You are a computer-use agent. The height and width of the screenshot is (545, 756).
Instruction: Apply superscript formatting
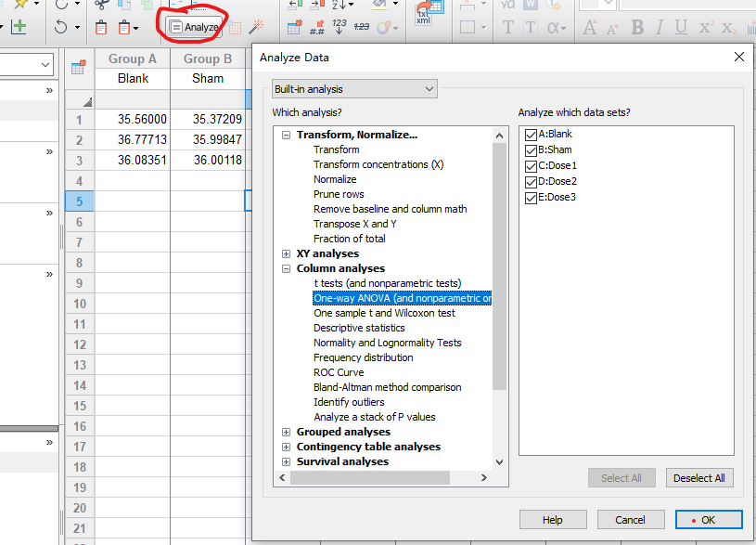pos(705,27)
